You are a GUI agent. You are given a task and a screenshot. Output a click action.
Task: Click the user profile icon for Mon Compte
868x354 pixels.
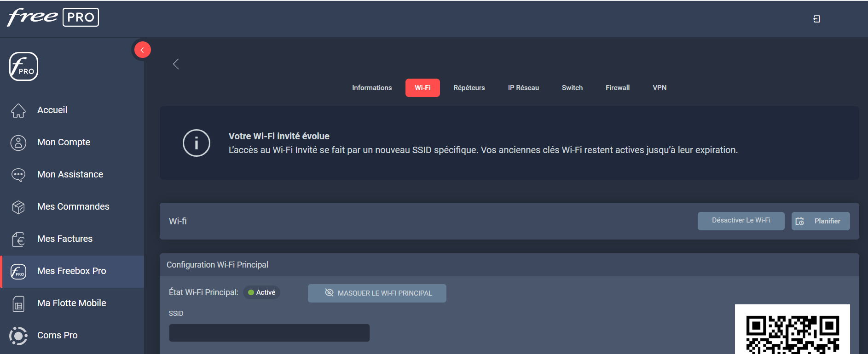point(18,143)
